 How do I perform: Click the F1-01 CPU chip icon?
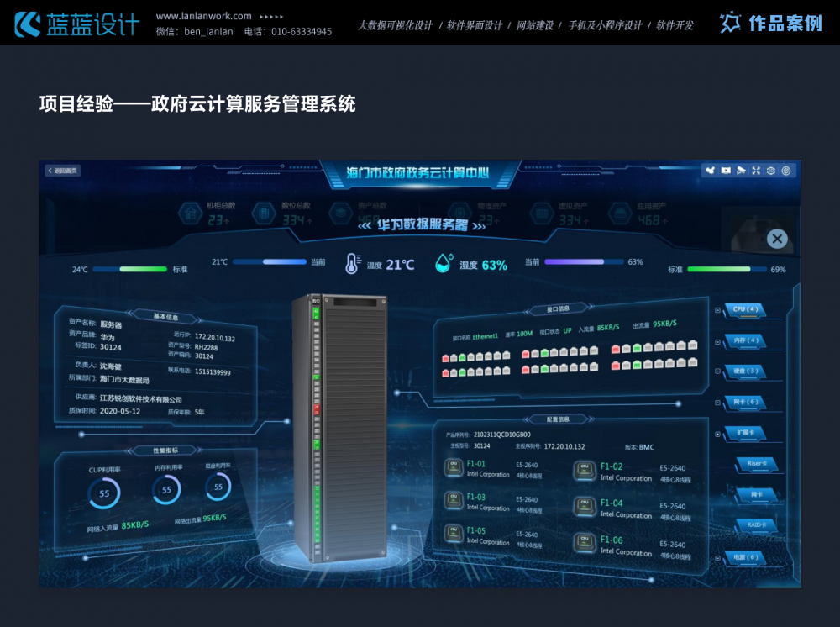click(453, 467)
